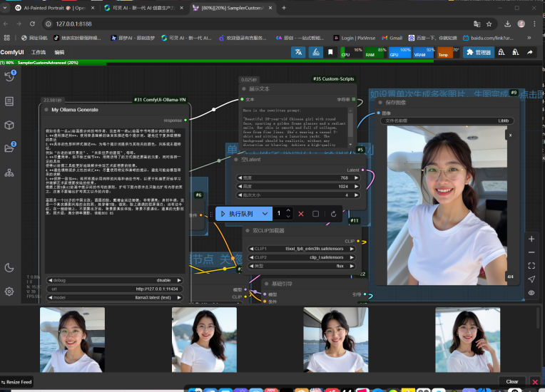Open the 管理器 manager button

coord(479,52)
